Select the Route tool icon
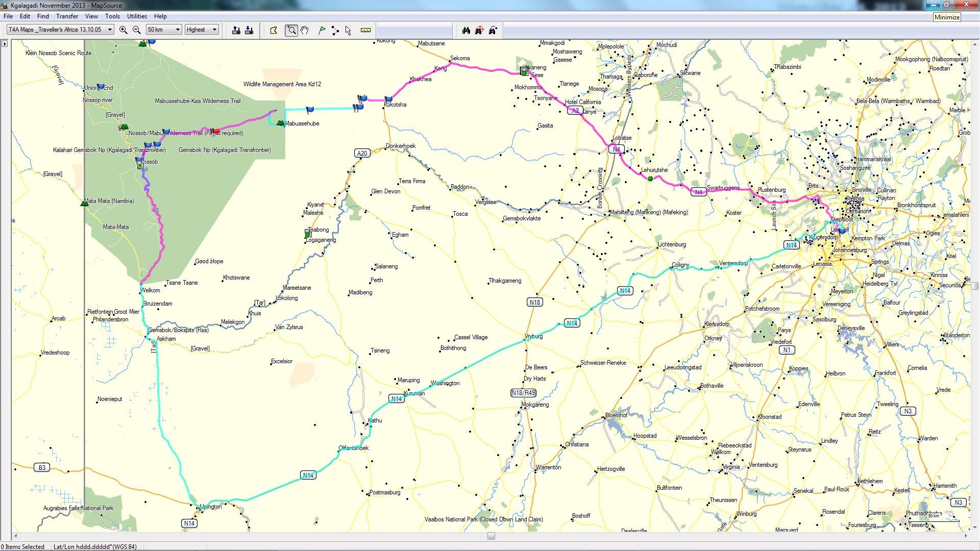Image resolution: width=980 pixels, height=551 pixels. 335,30
